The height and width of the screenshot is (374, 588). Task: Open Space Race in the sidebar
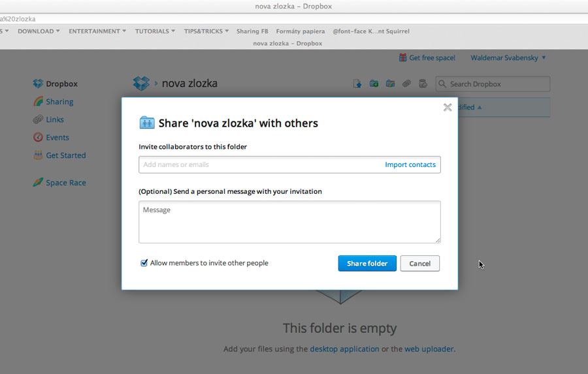65,183
